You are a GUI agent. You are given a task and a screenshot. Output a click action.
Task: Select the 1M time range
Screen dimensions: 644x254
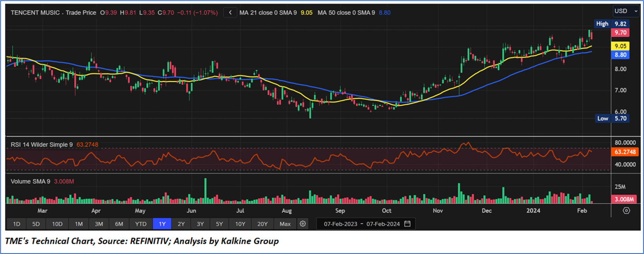pyautogui.click(x=79, y=224)
